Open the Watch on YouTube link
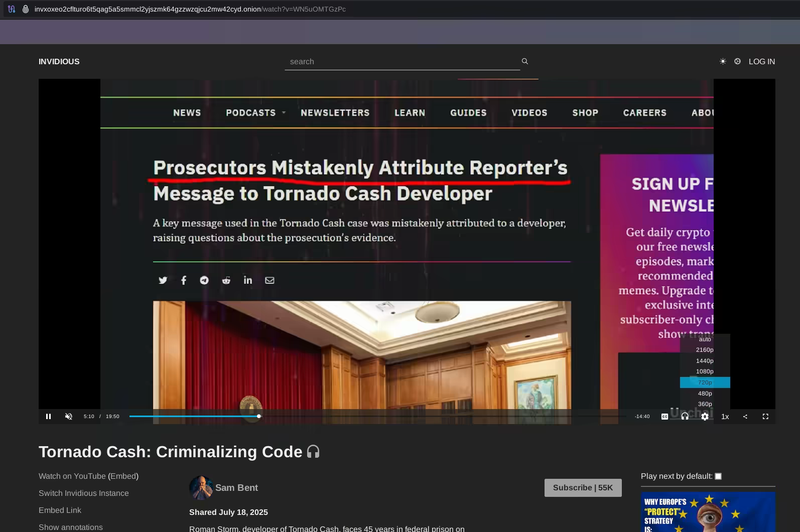Image resolution: width=800 pixels, height=532 pixels. [x=72, y=476]
